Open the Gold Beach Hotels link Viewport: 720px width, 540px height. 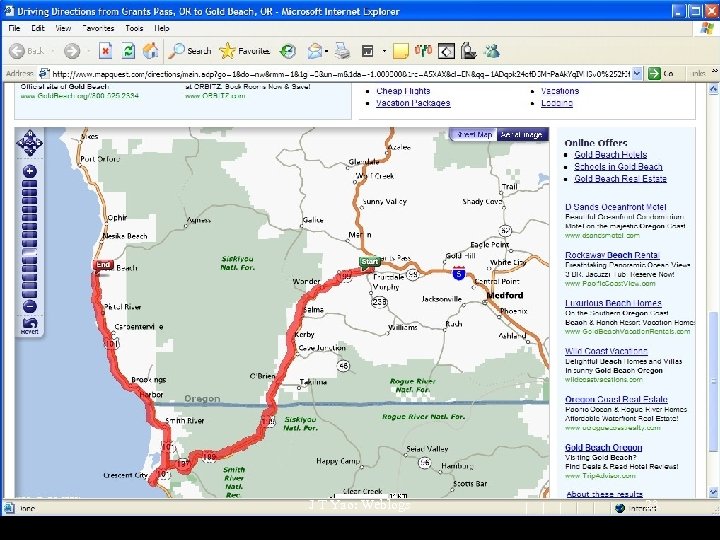pyautogui.click(x=610, y=154)
